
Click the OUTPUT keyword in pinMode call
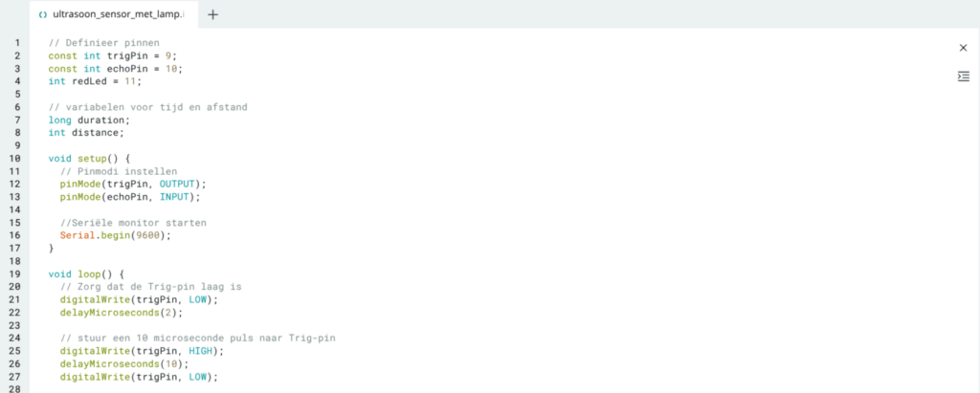tap(177, 184)
